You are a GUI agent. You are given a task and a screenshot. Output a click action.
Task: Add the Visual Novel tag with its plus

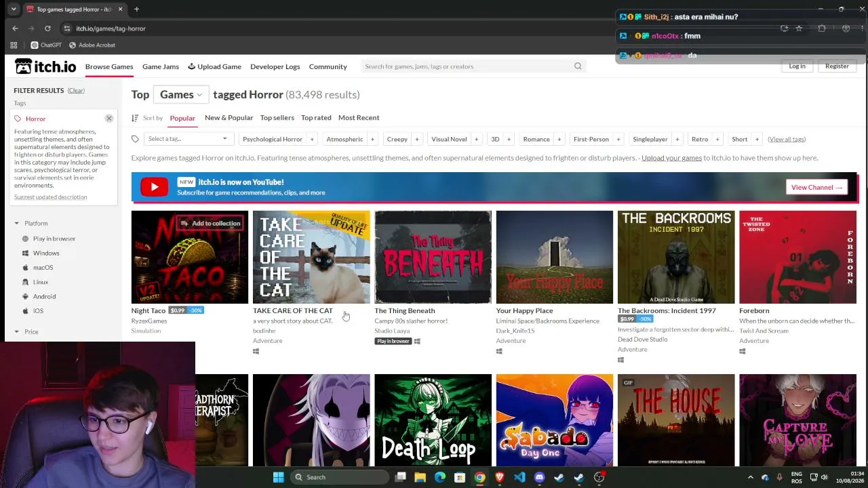(476, 139)
